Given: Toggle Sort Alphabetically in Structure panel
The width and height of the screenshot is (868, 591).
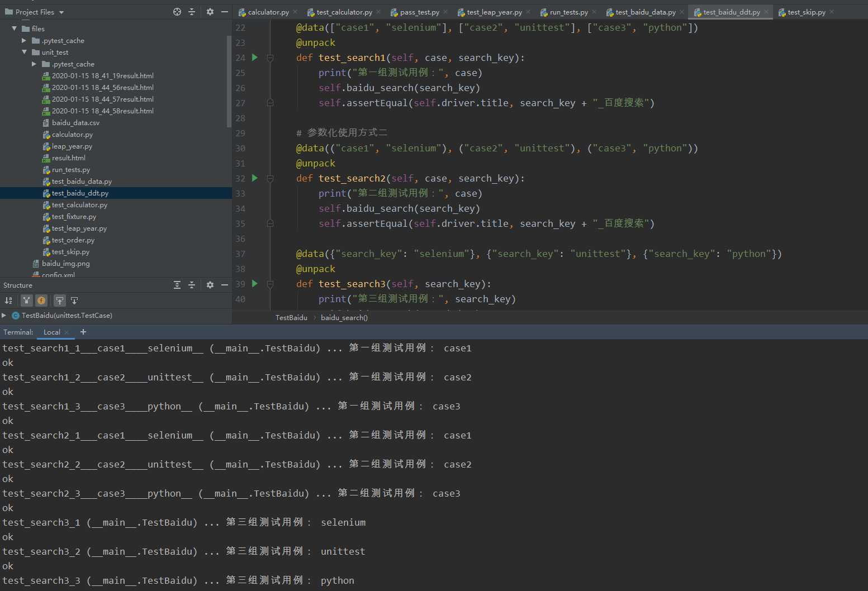Looking at the screenshot, I should point(8,301).
